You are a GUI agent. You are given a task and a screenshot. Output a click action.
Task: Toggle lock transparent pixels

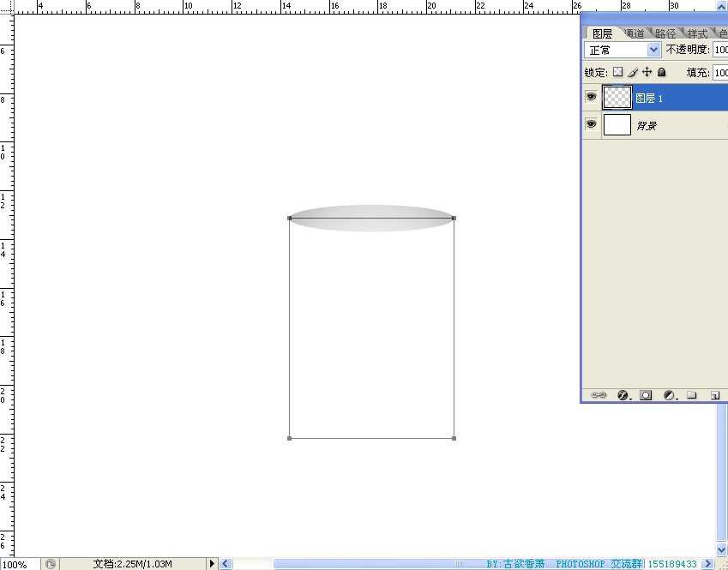[617, 73]
